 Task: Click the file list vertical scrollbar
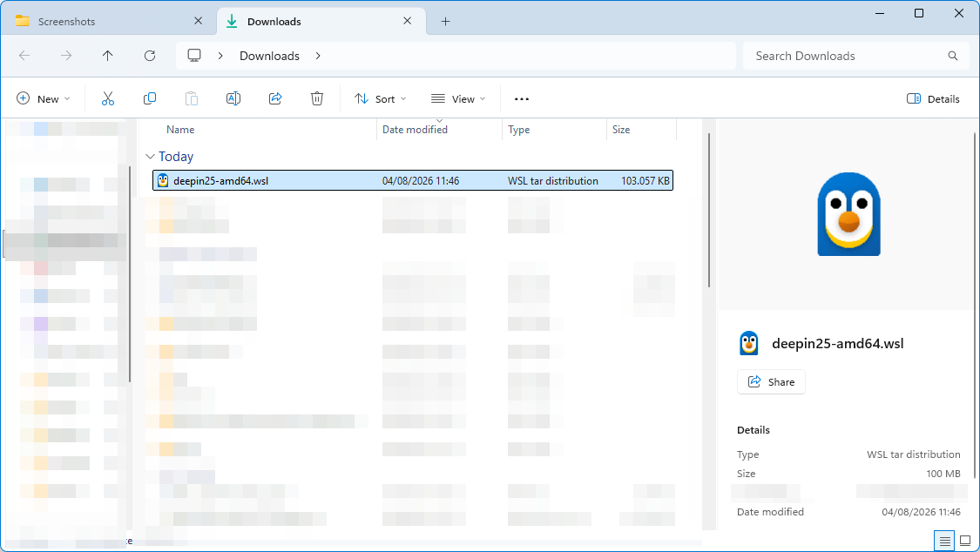pyautogui.click(x=709, y=210)
